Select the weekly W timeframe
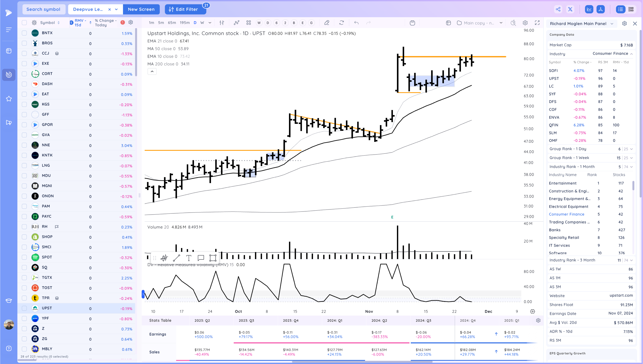This screenshot has width=643, height=364. (202, 23)
